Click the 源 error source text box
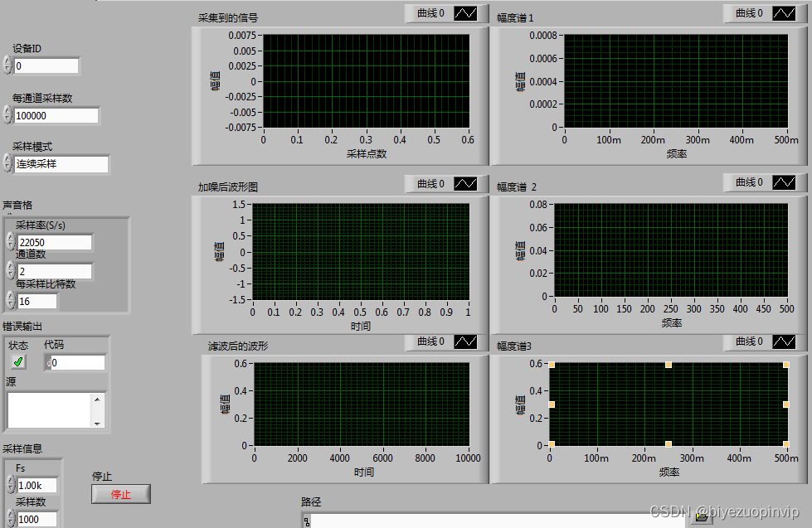The width and height of the screenshot is (812, 528). pyautogui.click(x=50, y=410)
